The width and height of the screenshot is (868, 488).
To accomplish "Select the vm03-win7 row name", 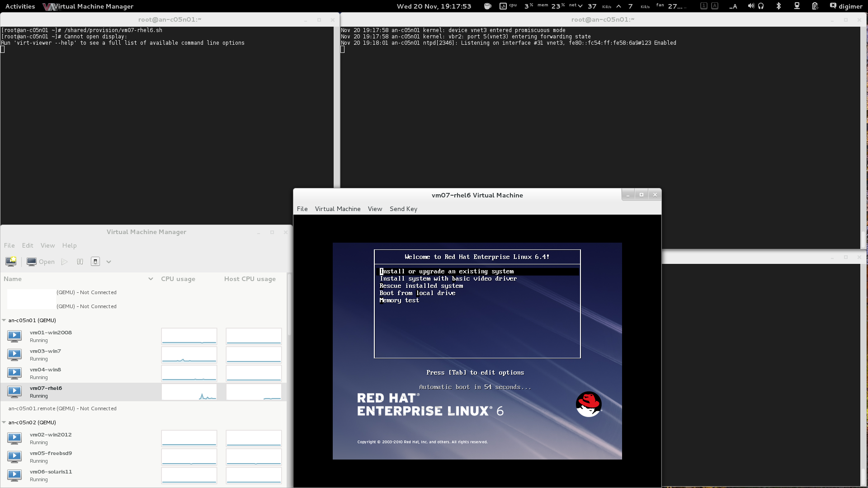I will click(x=45, y=351).
